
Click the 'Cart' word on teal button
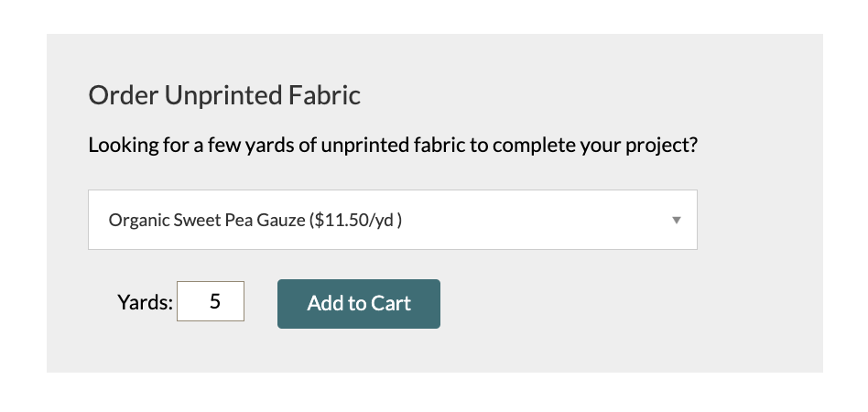tap(391, 303)
